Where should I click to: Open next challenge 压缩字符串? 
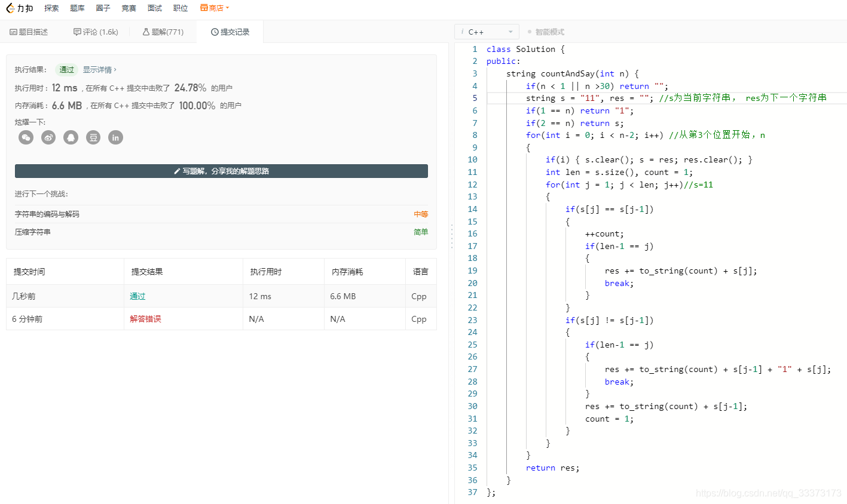tap(33, 232)
